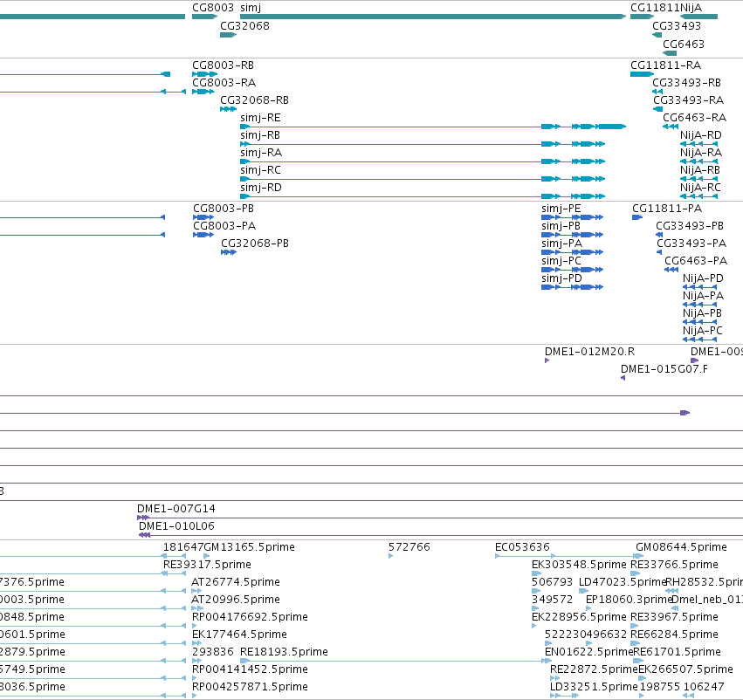Select EST RE66284.5prime
This screenshot has height=700, width=743.
674,635
